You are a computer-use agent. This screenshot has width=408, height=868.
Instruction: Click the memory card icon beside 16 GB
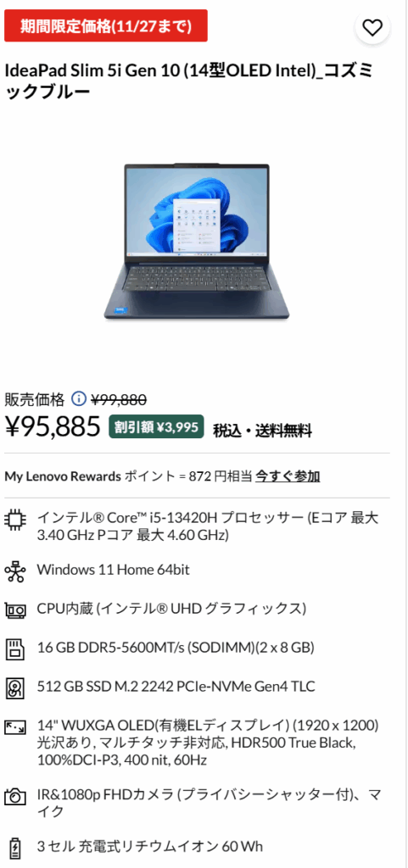coord(15,648)
